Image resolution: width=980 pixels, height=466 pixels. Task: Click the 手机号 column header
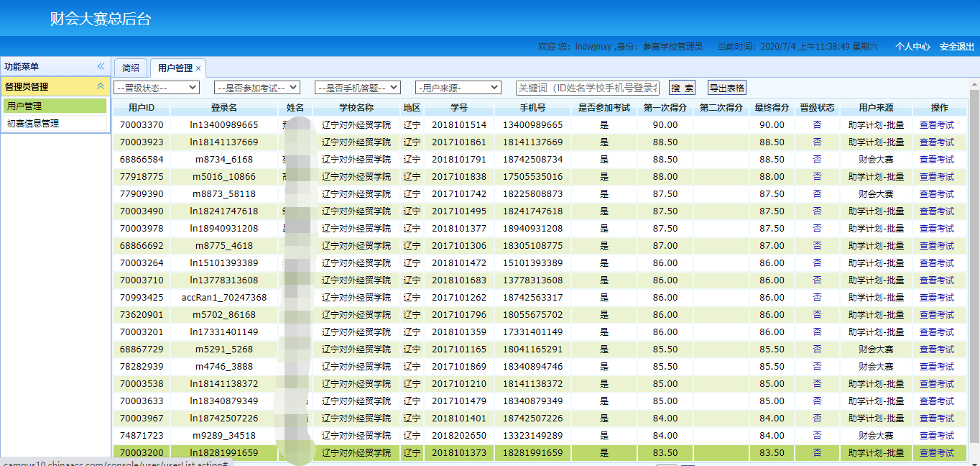coord(532,108)
